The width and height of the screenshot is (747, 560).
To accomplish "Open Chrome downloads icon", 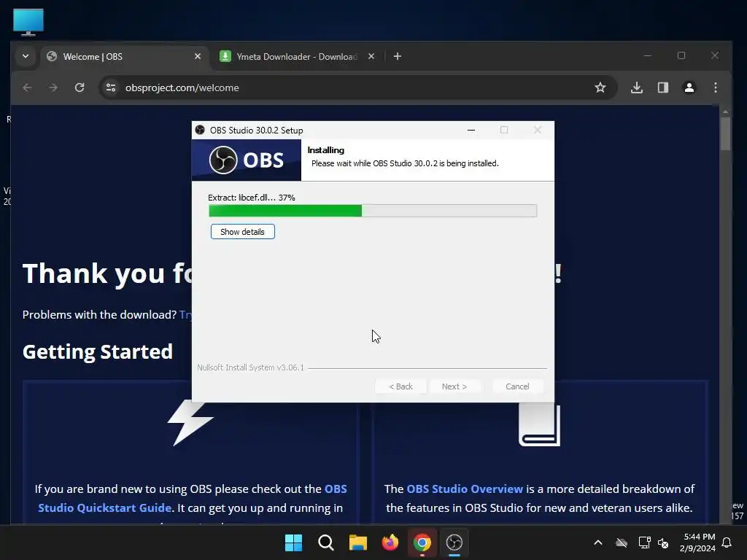I will [637, 87].
